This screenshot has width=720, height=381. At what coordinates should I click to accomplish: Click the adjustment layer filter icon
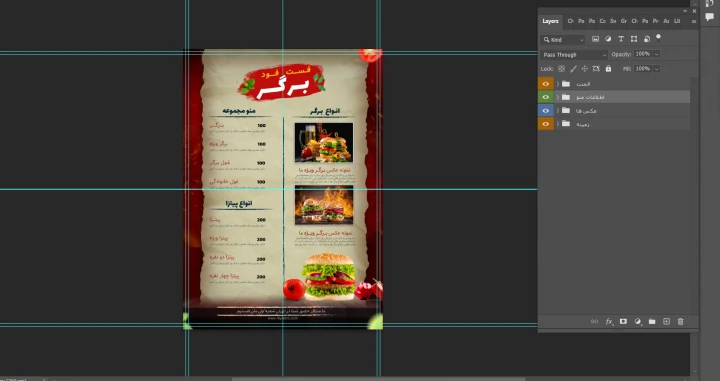[608, 39]
